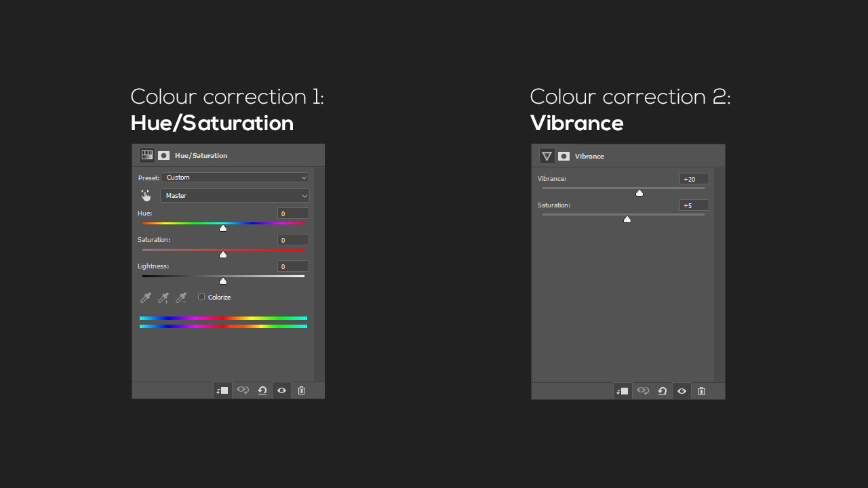Click the Saturation slider handle in Hue/Saturation
This screenshot has height=488, width=868.
(223, 254)
